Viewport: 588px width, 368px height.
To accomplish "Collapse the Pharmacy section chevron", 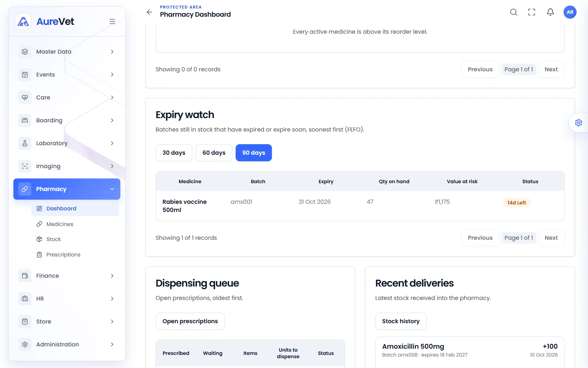I will tap(112, 189).
